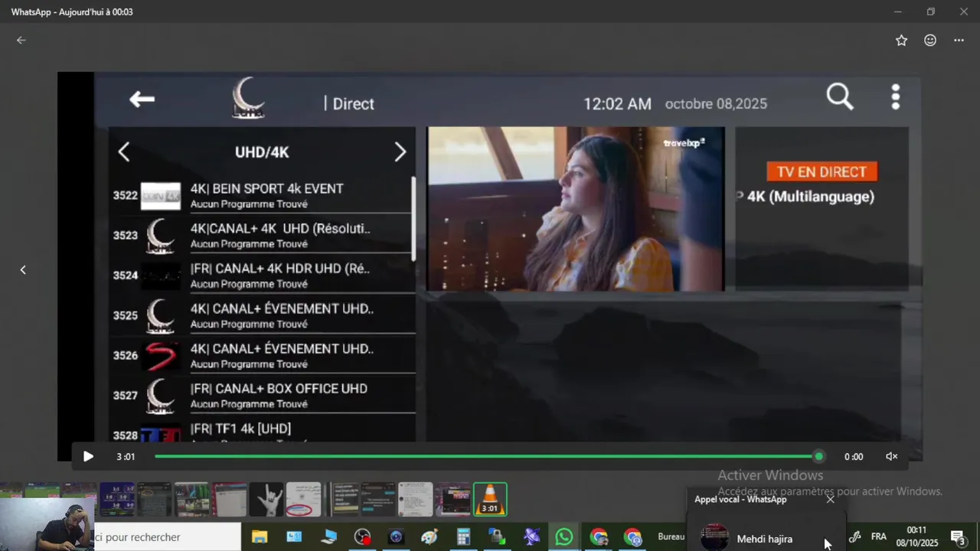Screen dimensions: 980x551
Task: Select channel 3526 CANAL+ ÉVENEMENT UHD
Action: [x=263, y=355]
